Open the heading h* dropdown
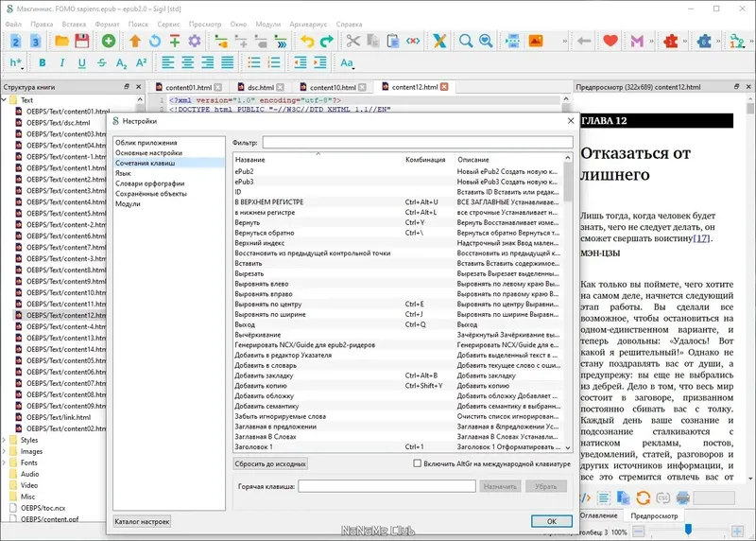The height and width of the screenshot is (541, 756). 15,62
